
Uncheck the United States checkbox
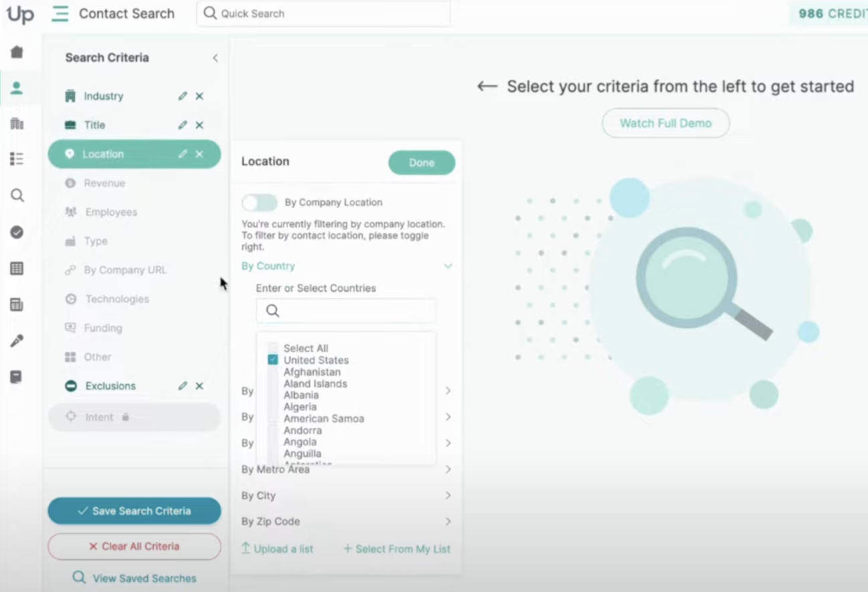273,359
